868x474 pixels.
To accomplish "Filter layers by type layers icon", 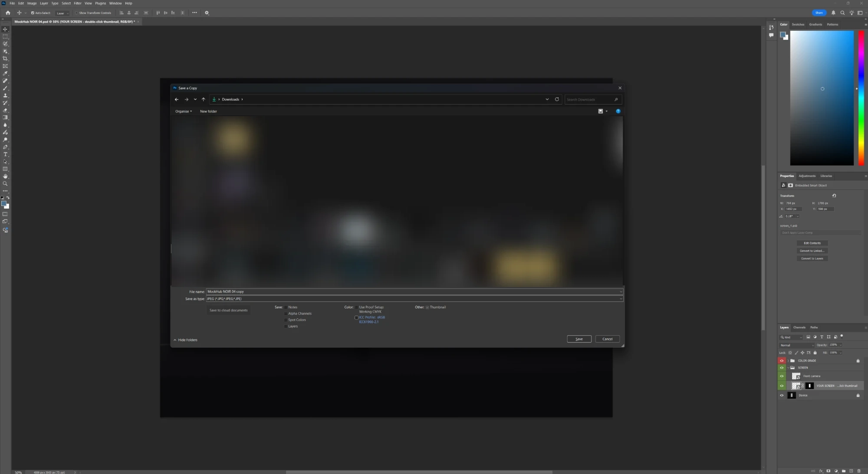I will (822, 337).
